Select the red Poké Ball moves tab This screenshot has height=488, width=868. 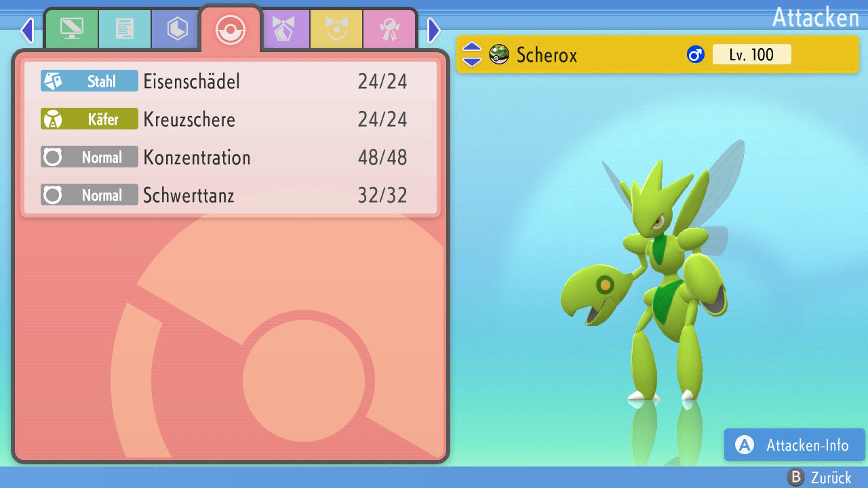click(x=231, y=29)
